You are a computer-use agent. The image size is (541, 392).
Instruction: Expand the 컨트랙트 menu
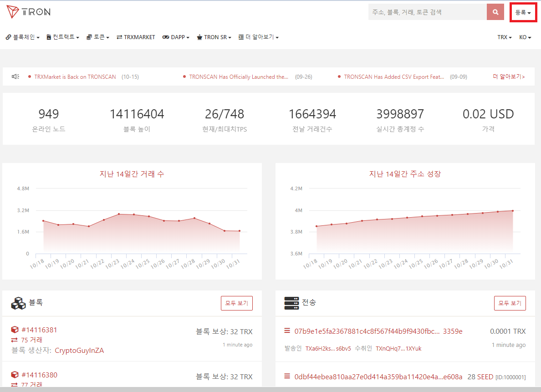(x=63, y=37)
